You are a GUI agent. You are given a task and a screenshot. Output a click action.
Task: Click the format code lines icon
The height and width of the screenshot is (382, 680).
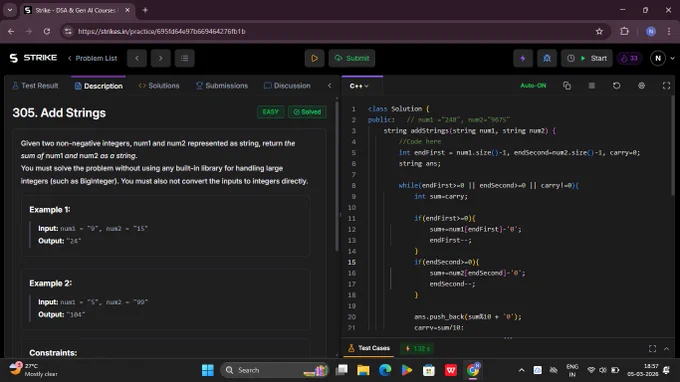pos(592,85)
